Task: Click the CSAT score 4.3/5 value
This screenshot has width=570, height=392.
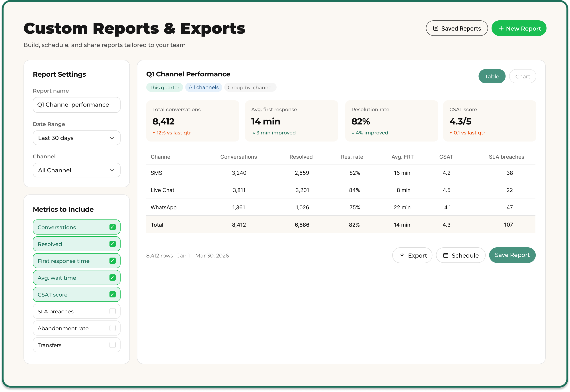Action: (x=460, y=121)
